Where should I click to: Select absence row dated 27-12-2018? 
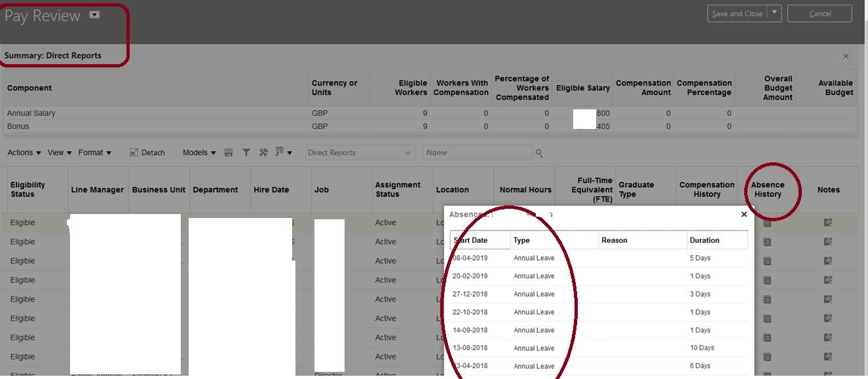coord(599,294)
